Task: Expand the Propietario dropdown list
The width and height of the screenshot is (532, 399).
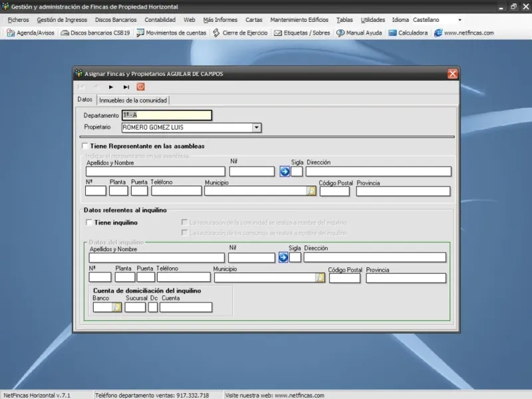Action: coord(256,127)
